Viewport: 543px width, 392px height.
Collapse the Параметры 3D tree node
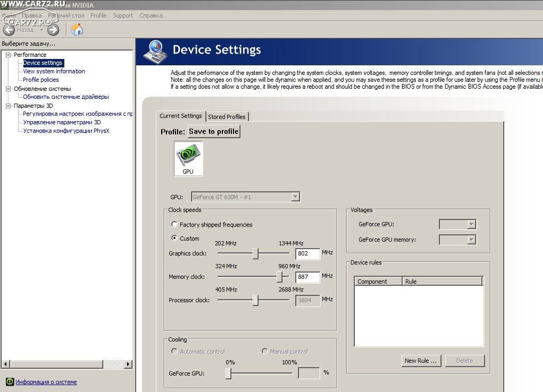click(9, 106)
